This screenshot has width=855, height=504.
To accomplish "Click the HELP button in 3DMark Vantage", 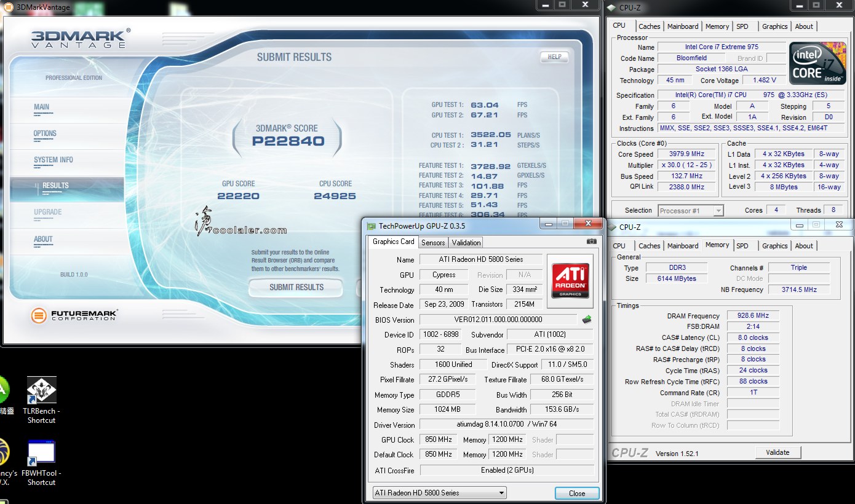I will [x=554, y=57].
